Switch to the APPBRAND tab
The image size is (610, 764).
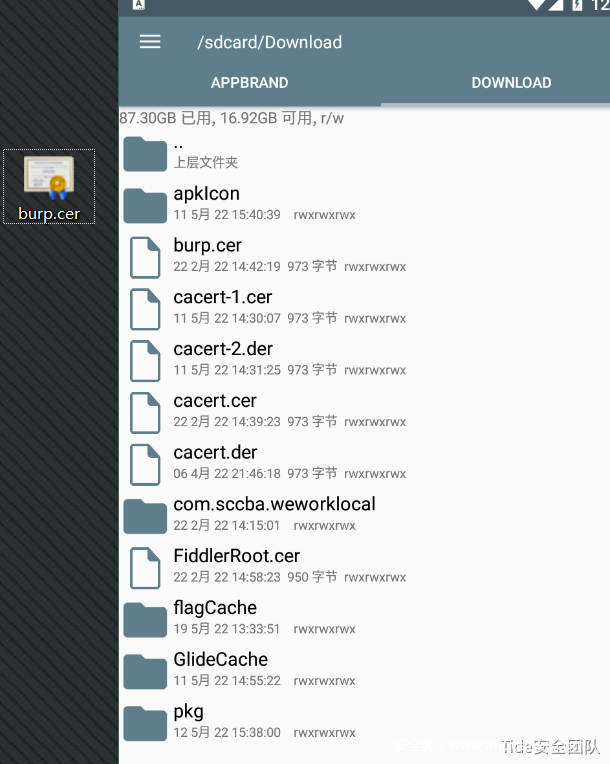249,83
